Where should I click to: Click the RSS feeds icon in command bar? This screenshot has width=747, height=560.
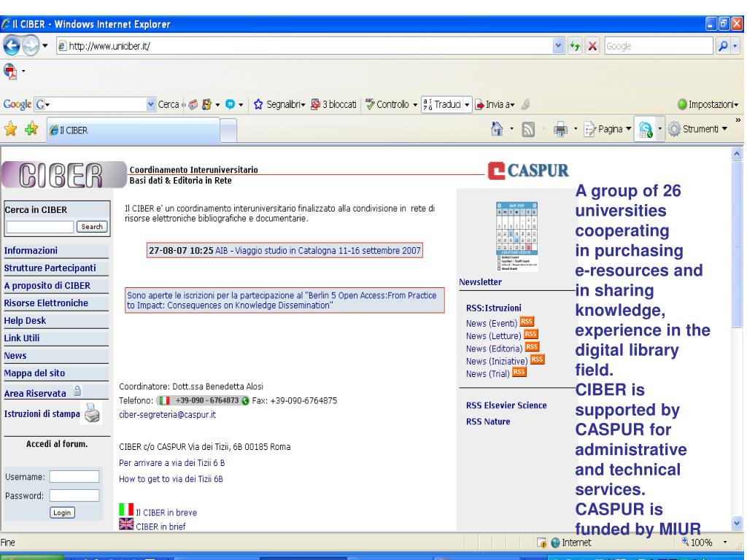click(528, 129)
